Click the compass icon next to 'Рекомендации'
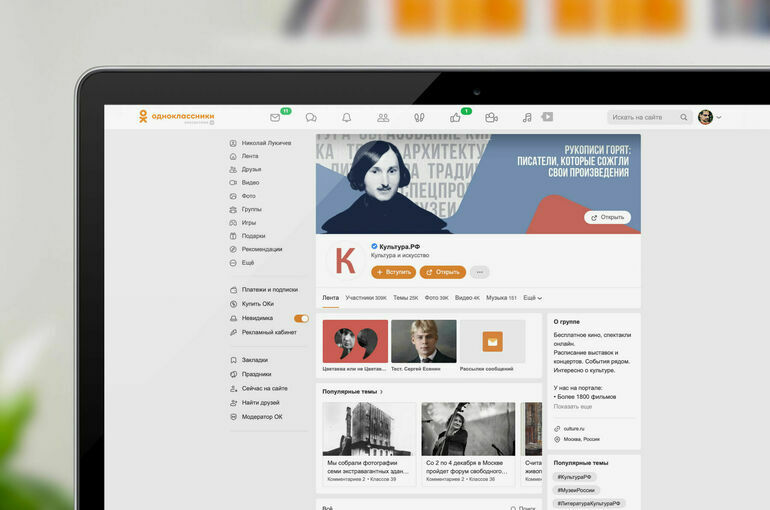Screen dimensions: 770x510 (233, 249)
